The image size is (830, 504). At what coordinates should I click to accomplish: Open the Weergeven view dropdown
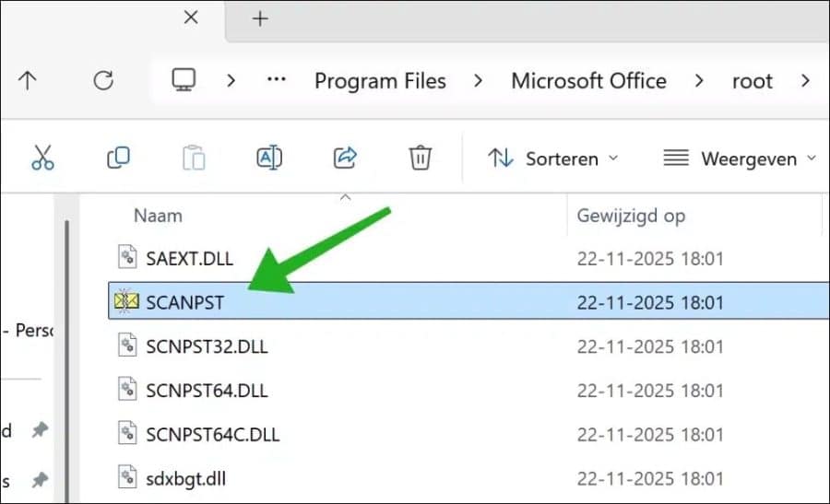740,158
